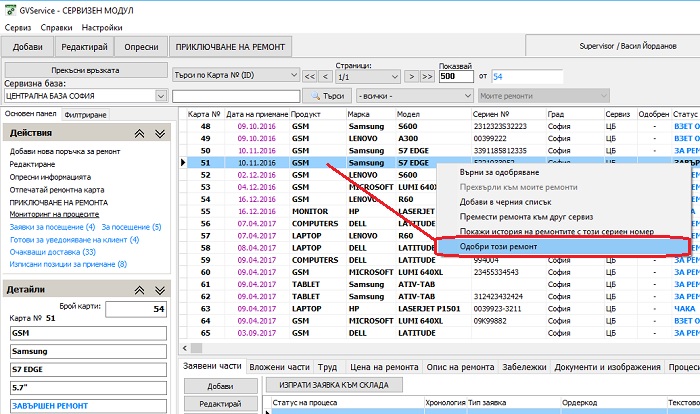
Task: Switch to Забележки tab
Action: coord(524,367)
